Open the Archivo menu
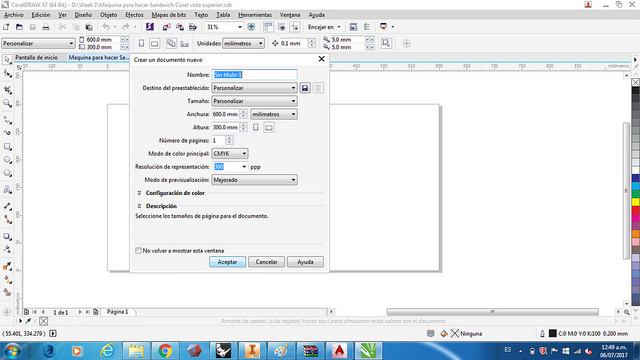 click(13, 15)
